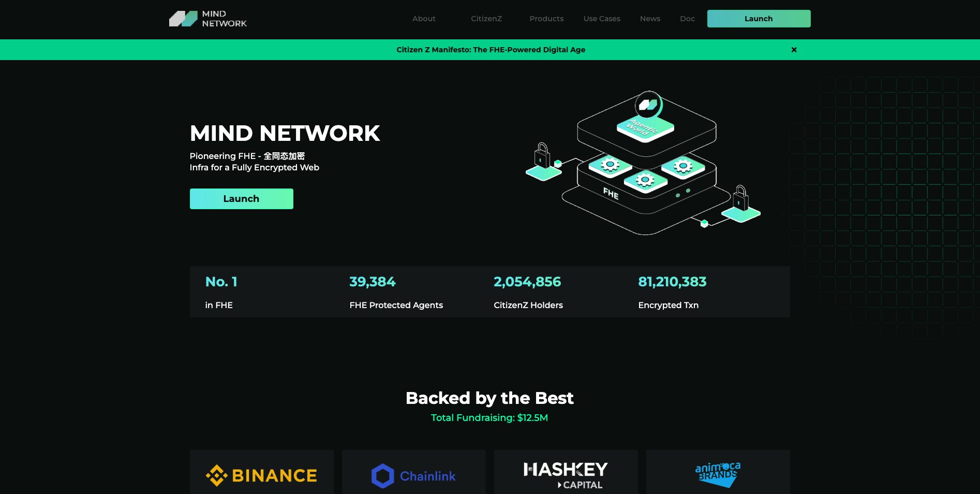Screen dimensions: 980x494
Task: Expand the Products menu
Action: pos(546,19)
